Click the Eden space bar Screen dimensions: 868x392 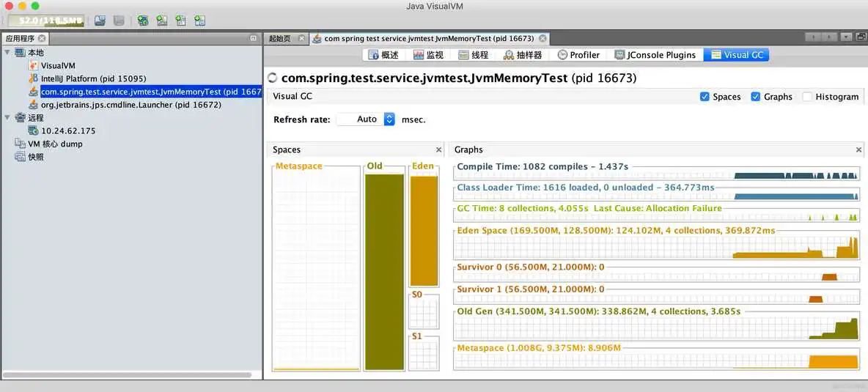[424, 229]
